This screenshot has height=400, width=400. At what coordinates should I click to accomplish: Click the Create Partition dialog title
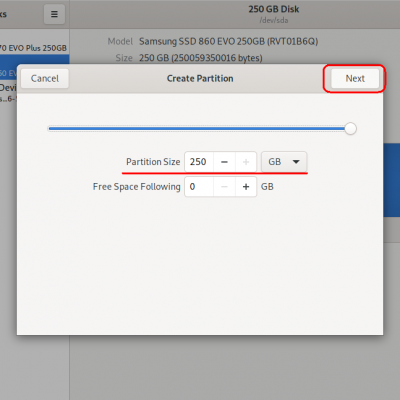coord(200,79)
